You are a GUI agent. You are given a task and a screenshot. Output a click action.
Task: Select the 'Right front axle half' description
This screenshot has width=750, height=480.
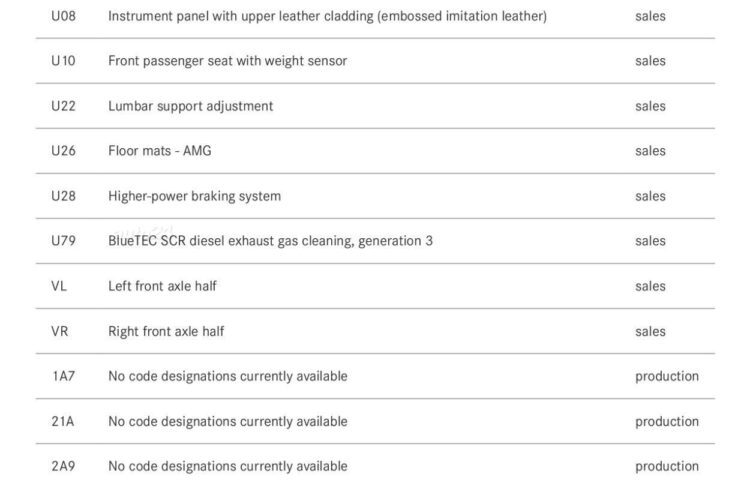pos(166,331)
